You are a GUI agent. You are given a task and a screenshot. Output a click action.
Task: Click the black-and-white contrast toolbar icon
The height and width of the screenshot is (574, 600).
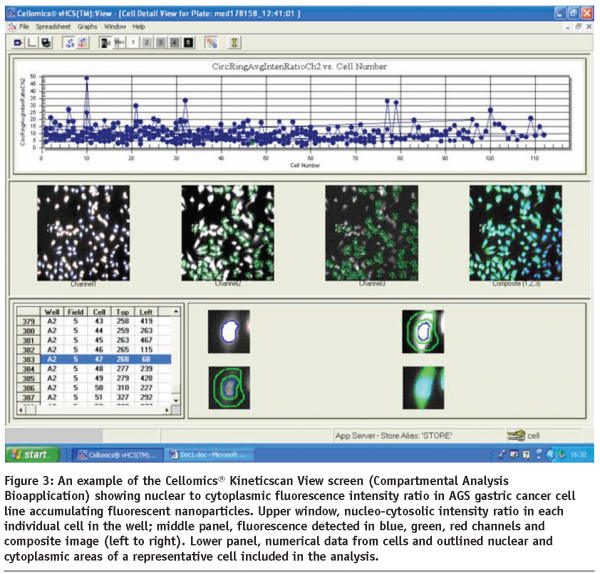(105, 42)
